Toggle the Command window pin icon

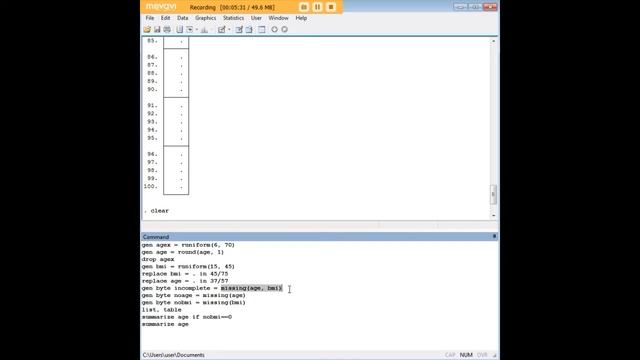(x=494, y=236)
